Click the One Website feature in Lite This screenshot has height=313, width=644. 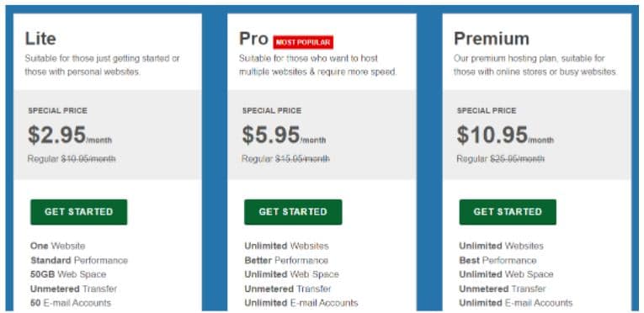click(57, 246)
